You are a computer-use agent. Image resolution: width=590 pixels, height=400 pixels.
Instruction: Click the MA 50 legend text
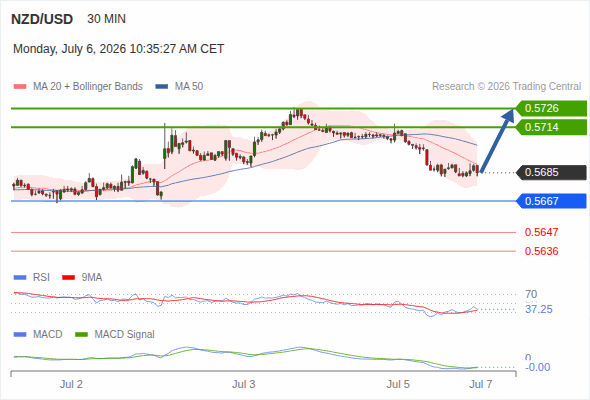pos(189,87)
